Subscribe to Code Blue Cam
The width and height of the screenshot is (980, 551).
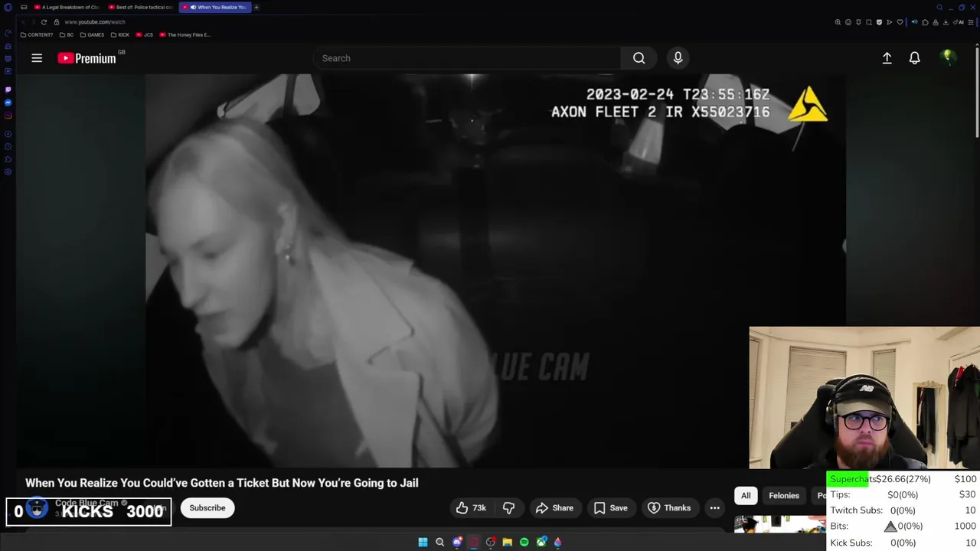(207, 508)
